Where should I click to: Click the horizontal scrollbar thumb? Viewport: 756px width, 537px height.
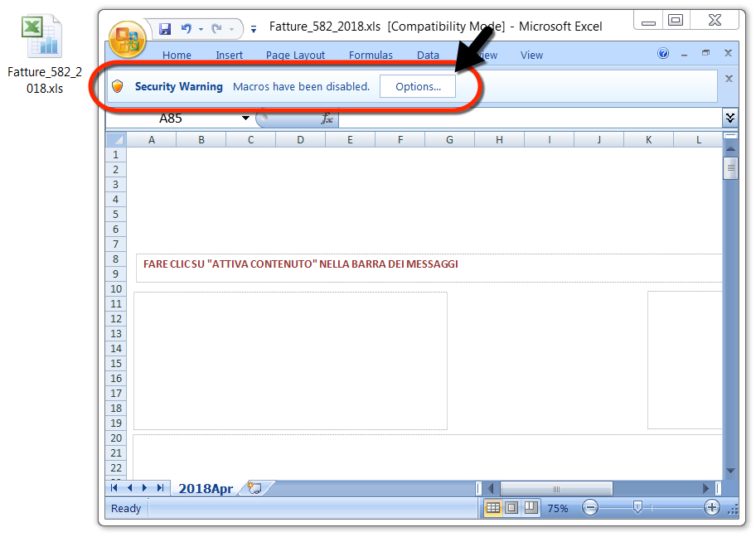point(556,489)
